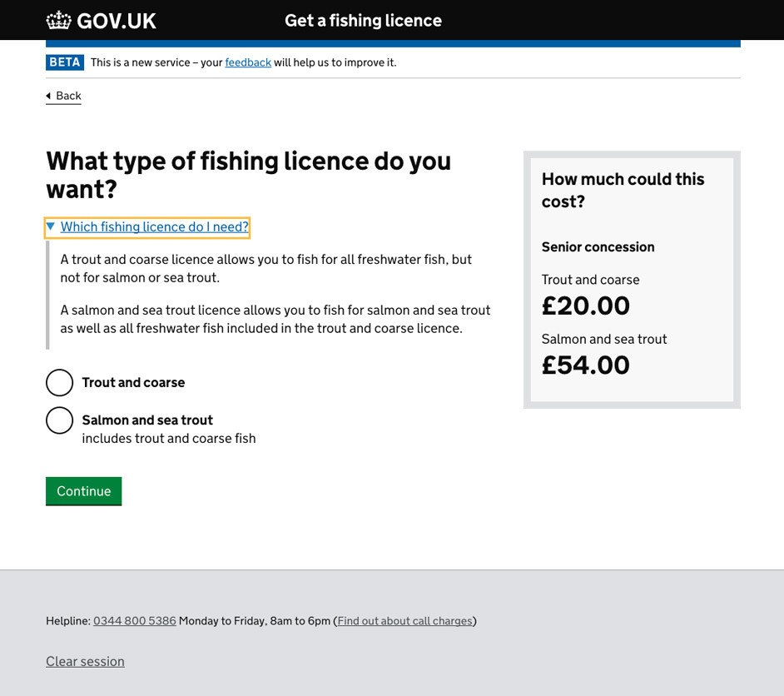This screenshot has width=784, height=696.
Task: Open the feedback link
Action: click(x=248, y=62)
